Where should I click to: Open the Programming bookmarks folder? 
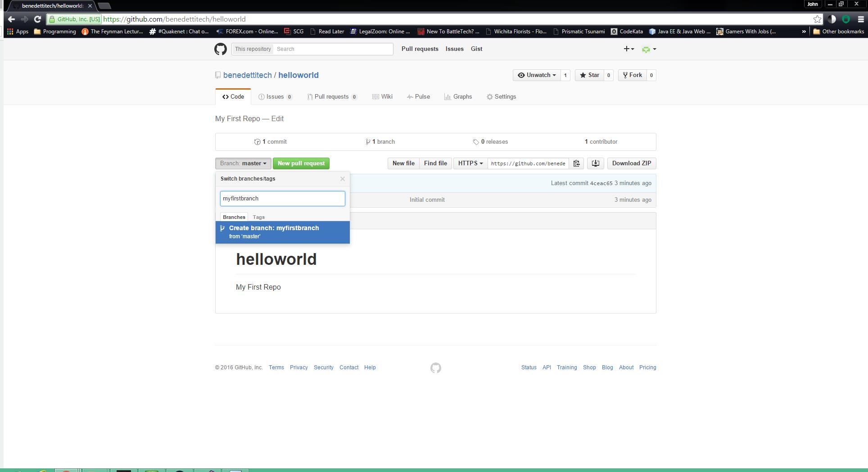(55, 32)
